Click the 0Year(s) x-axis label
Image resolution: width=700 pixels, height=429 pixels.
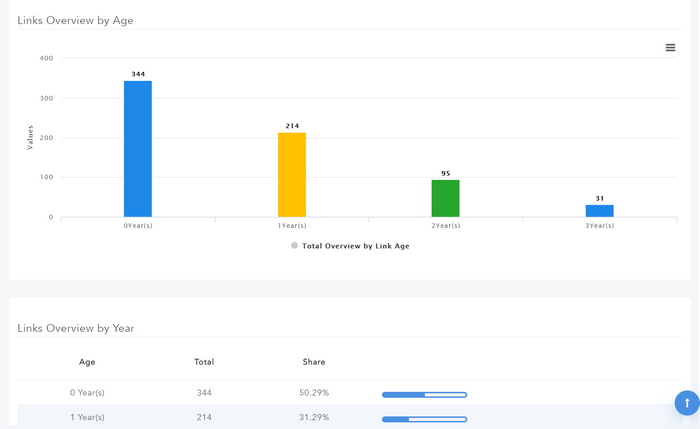[138, 225]
